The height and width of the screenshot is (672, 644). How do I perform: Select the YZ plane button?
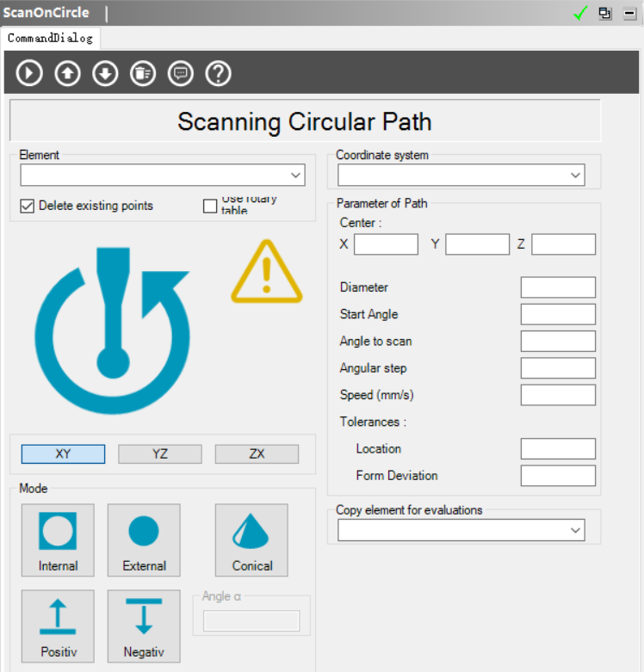[160, 454]
